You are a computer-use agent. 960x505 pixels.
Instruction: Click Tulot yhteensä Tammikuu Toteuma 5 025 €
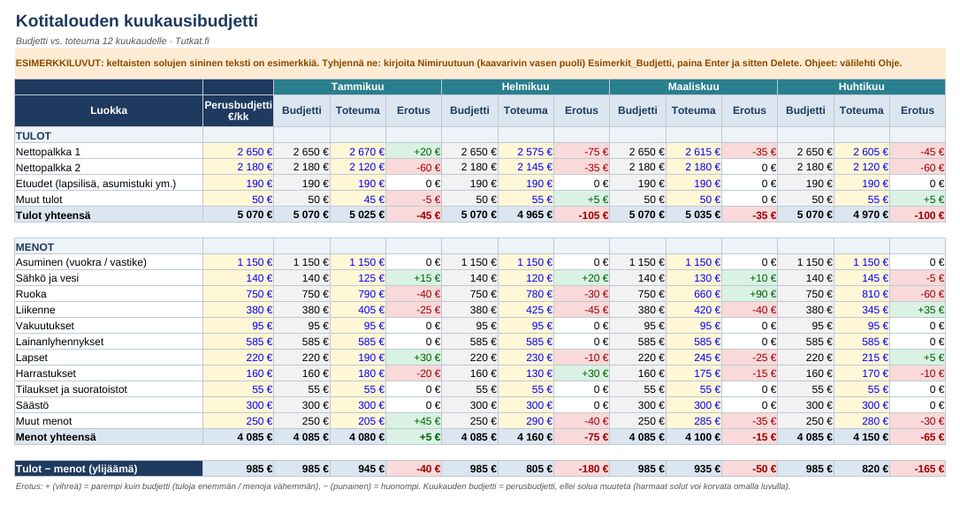point(358,215)
